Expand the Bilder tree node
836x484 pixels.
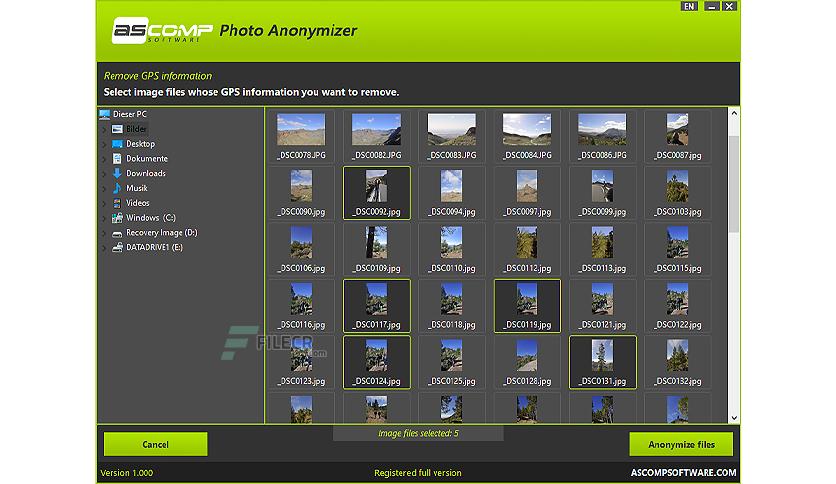pyautogui.click(x=104, y=129)
